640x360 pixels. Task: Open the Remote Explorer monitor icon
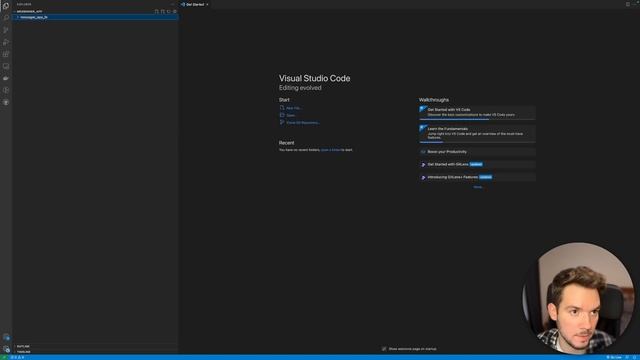[x=6, y=66]
